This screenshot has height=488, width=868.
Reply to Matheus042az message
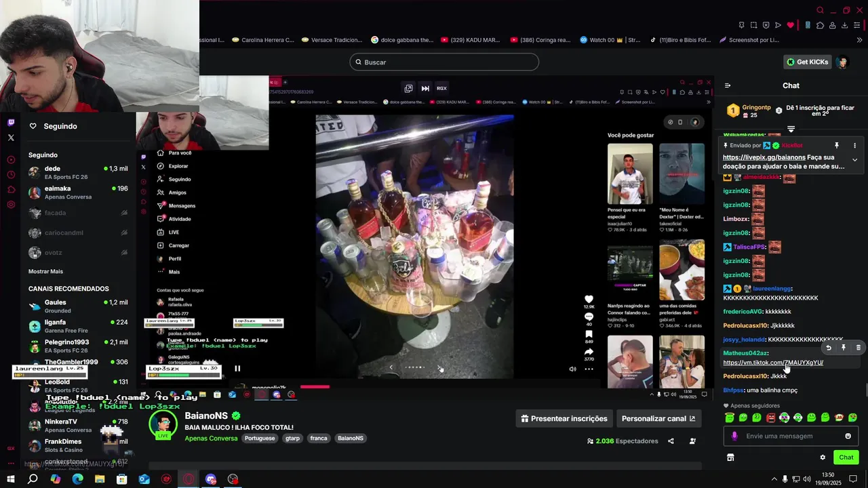coord(829,348)
